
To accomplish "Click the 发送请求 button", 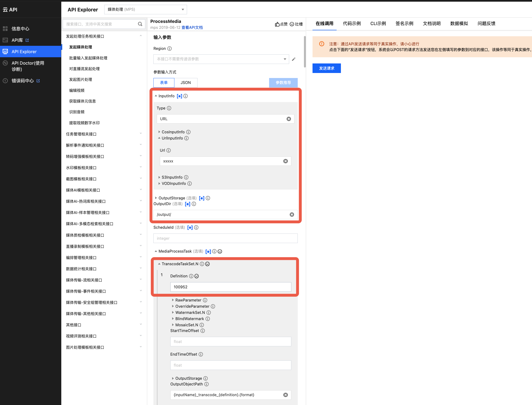I will (x=326, y=68).
